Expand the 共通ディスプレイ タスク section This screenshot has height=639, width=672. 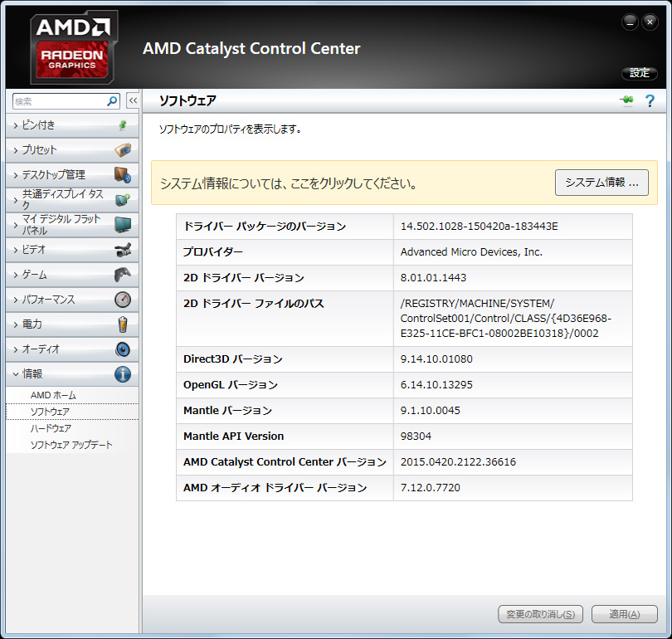72,200
